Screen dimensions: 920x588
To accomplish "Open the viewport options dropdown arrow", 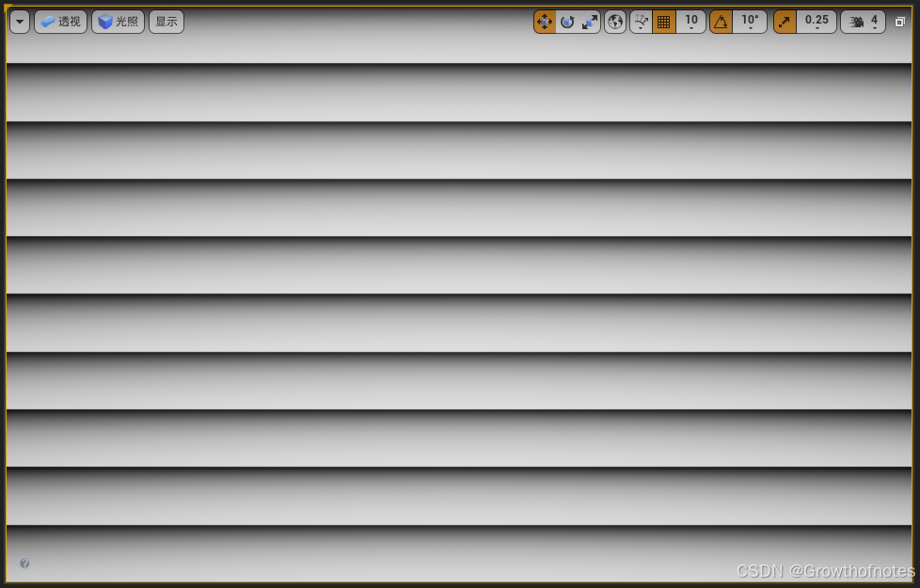I will pyautogui.click(x=20, y=22).
